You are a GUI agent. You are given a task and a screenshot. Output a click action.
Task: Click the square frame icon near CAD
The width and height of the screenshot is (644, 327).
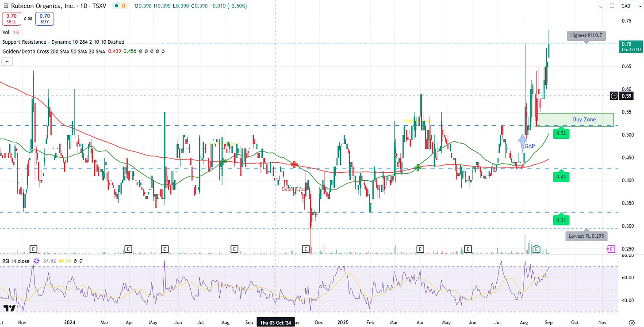click(x=612, y=6)
